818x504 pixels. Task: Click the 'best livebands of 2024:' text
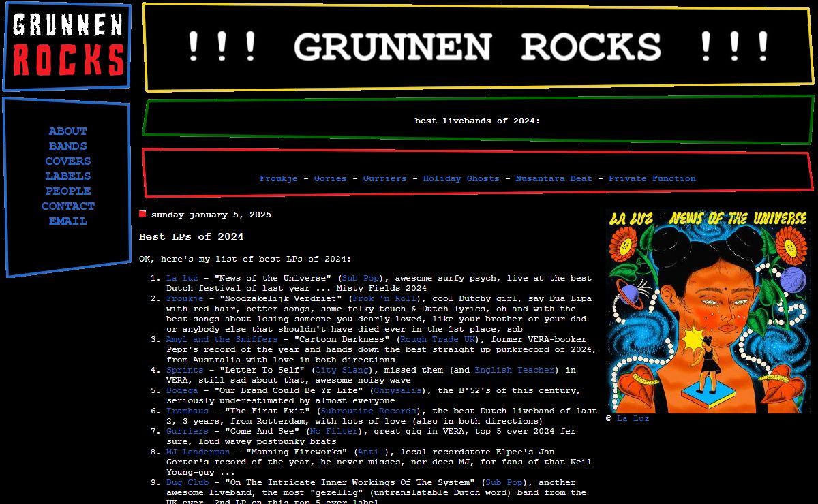click(x=477, y=121)
